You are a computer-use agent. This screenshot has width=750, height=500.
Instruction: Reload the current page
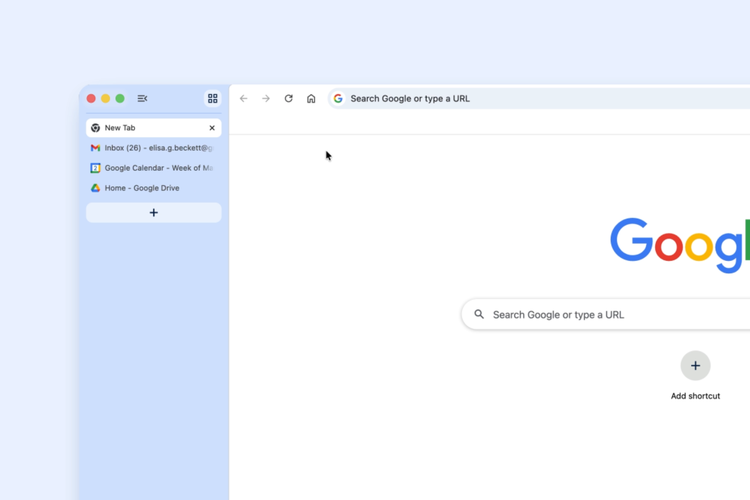point(288,99)
